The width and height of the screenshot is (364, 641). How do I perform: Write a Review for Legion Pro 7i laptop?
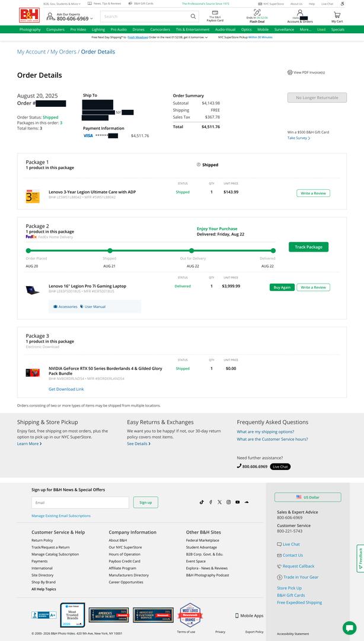314,287
